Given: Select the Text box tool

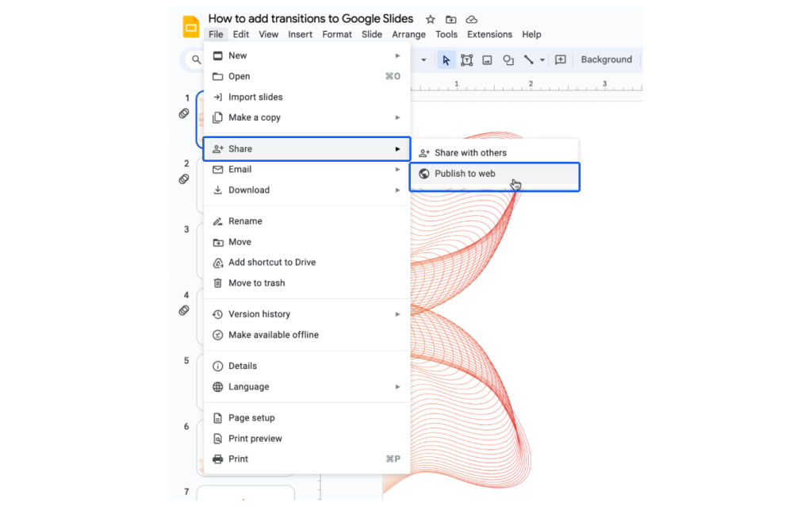Looking at the screenshot, I should coord(466,60).
